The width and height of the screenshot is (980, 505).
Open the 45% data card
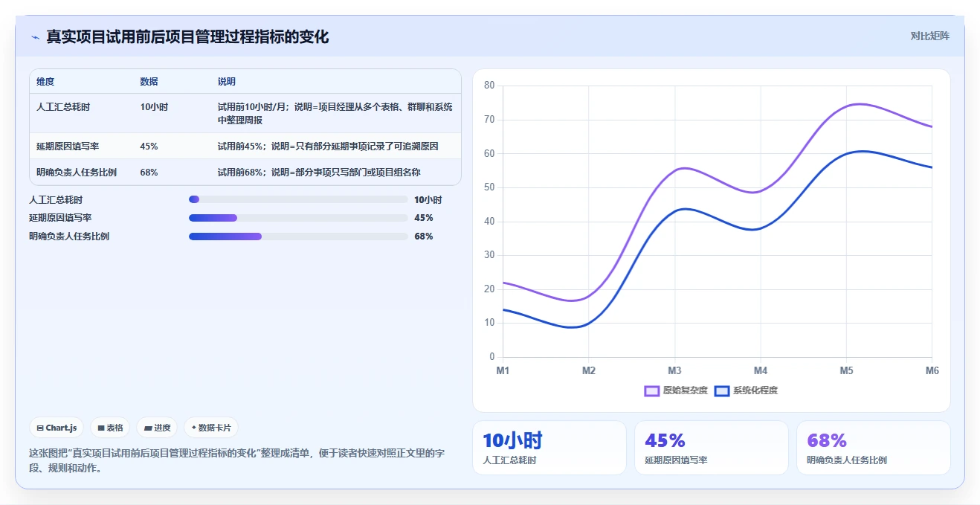pos(712,448)
